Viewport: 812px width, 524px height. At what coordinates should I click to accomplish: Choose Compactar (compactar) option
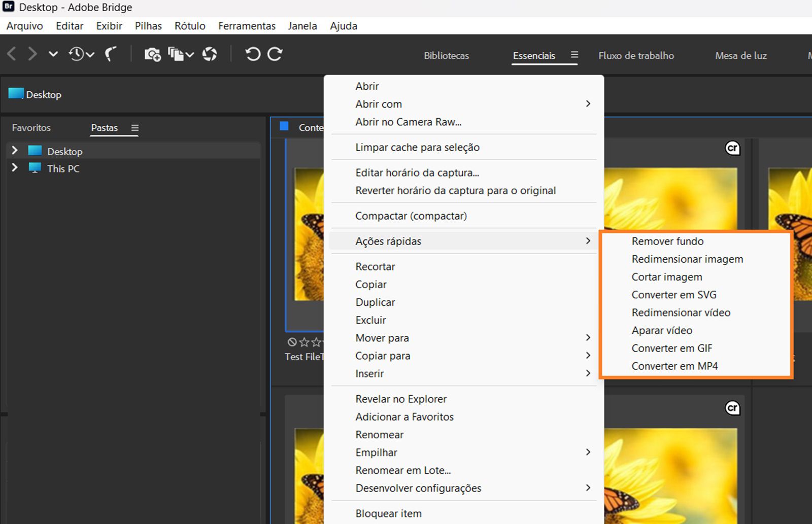tap(464, 216)
